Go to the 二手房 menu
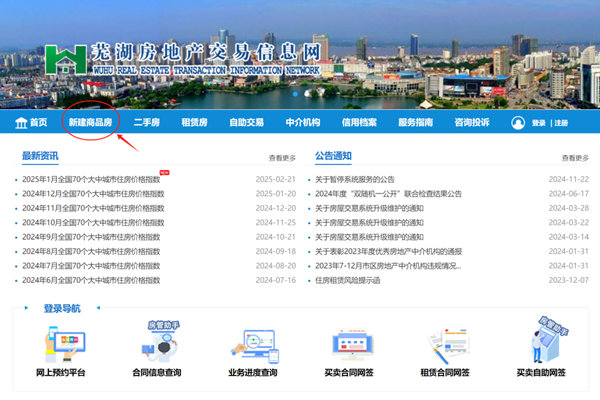This screenshot has width=600, height=400. 148,122
